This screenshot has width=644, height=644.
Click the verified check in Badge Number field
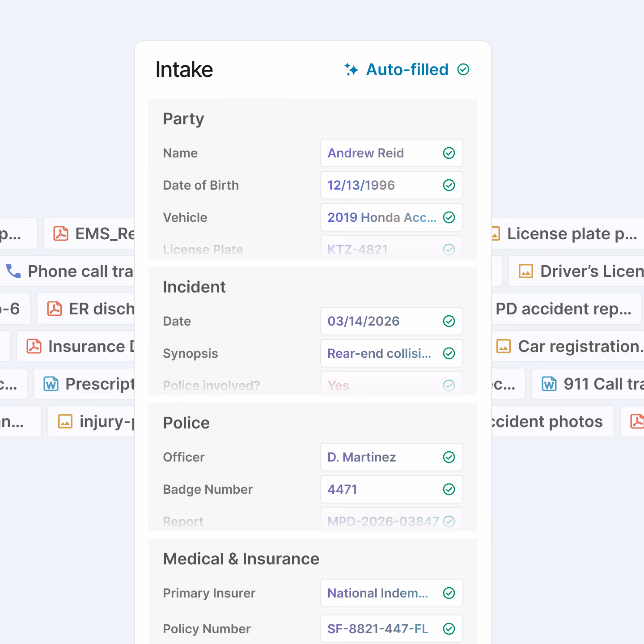tap(449, 489)
